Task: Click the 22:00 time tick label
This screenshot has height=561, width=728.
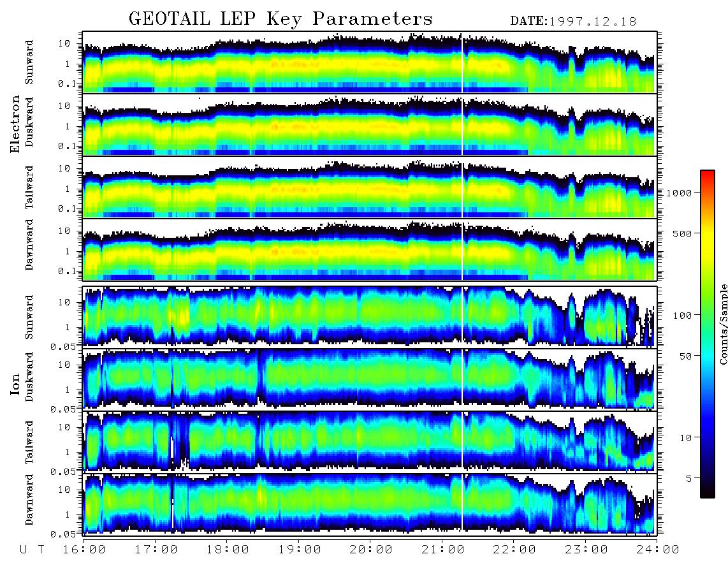Action: 514,550
